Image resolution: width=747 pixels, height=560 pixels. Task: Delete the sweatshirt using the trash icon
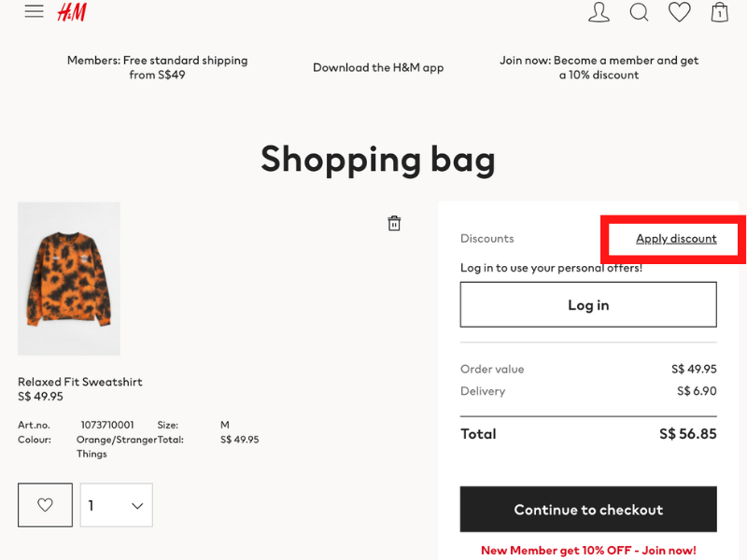(394, 223)
